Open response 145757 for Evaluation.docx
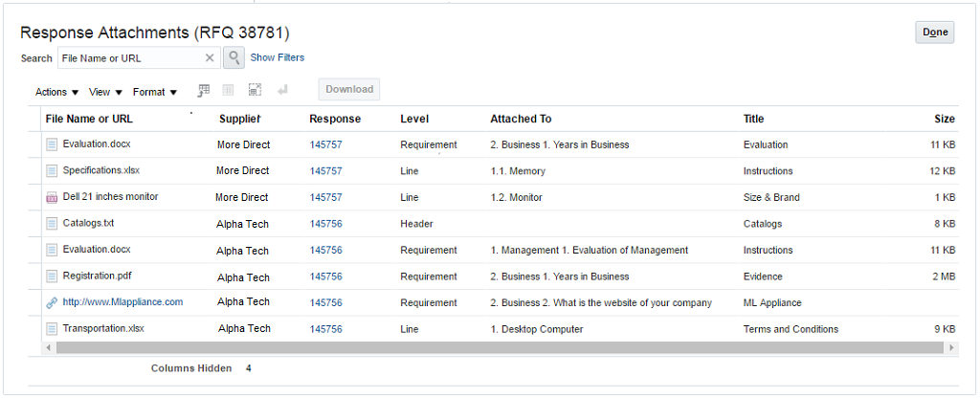Viewport: 980px width, 398px height. [325, 145]
